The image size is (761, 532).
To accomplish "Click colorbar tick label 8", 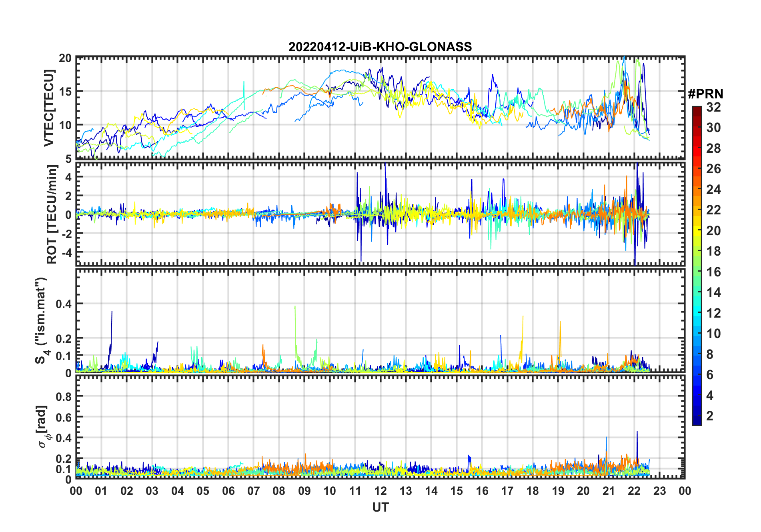I will [x=710, y=354].
